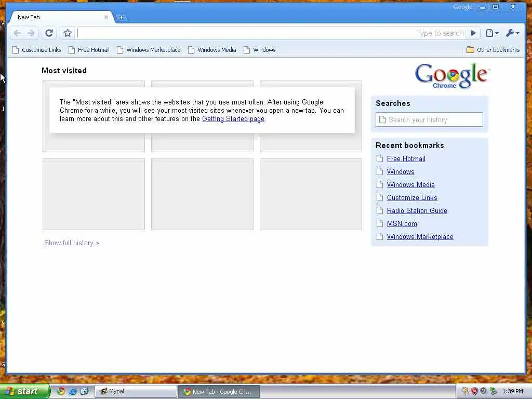
Task: Focus the address bar input
Action: [x=270, y=33]
